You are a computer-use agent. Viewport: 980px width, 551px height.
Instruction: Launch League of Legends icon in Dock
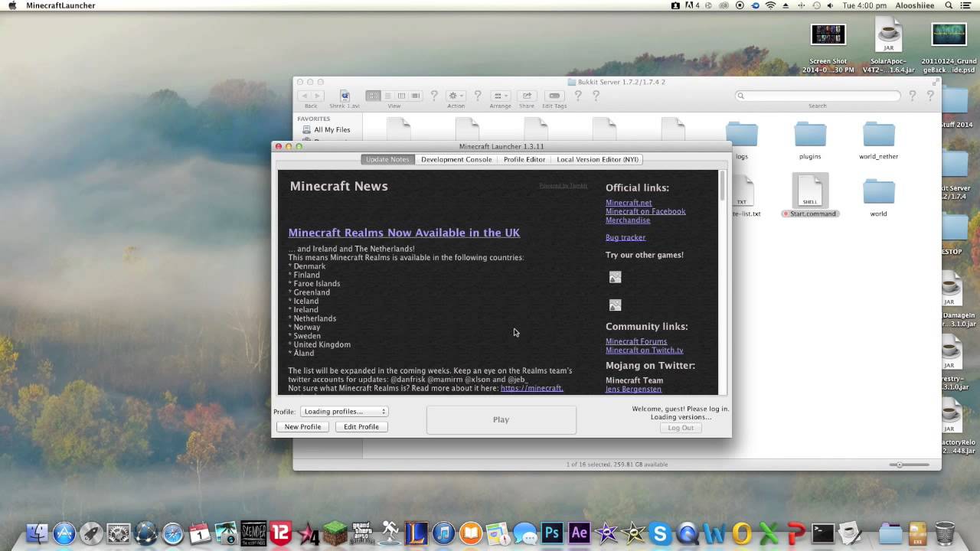416,533
